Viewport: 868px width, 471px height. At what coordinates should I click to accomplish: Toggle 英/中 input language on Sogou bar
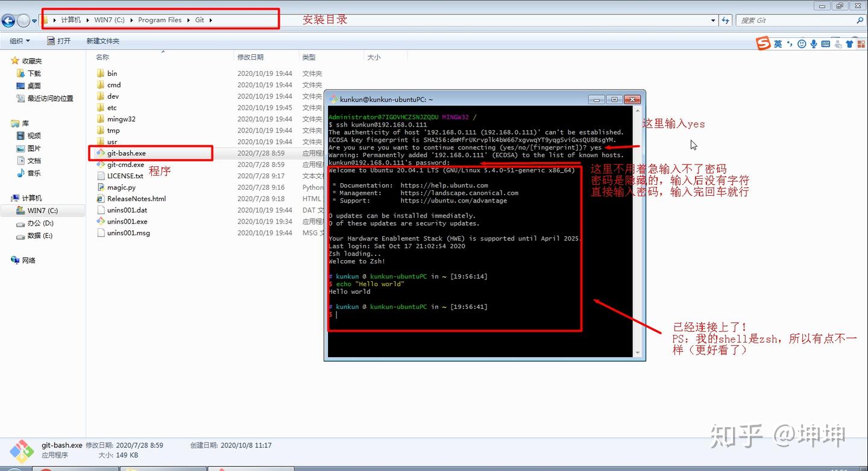[x=778, y=43]
